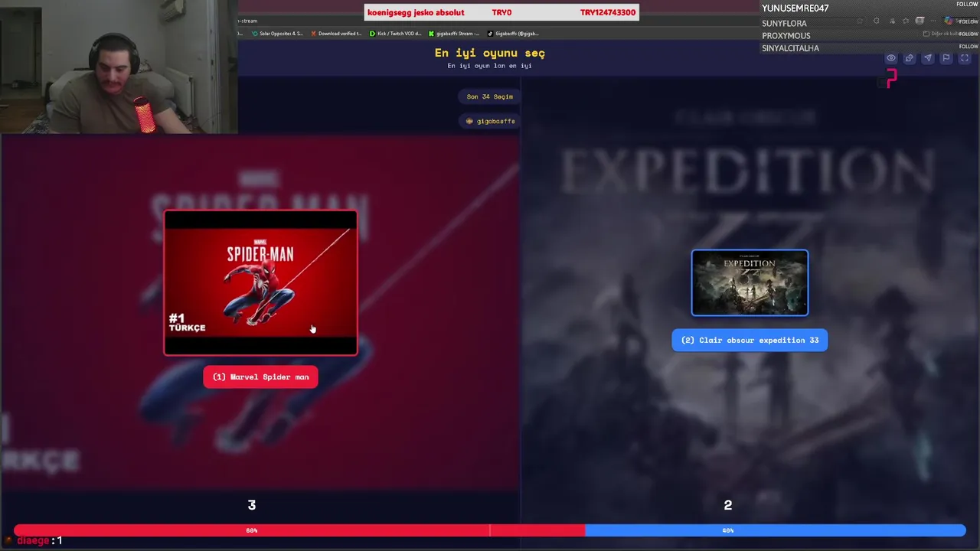The height and width of the screenshot is (551, 980).
Task: Open the gigabaffs Stream bookmark
Action: pos(454,34)
